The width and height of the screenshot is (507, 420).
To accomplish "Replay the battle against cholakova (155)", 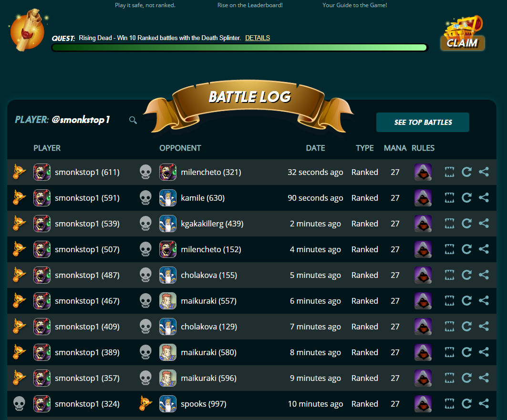I will [x=466, y=275].
